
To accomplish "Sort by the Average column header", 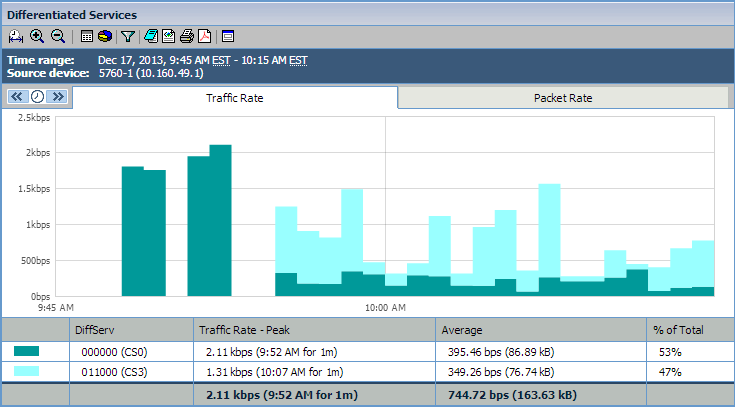I will 464,329.
